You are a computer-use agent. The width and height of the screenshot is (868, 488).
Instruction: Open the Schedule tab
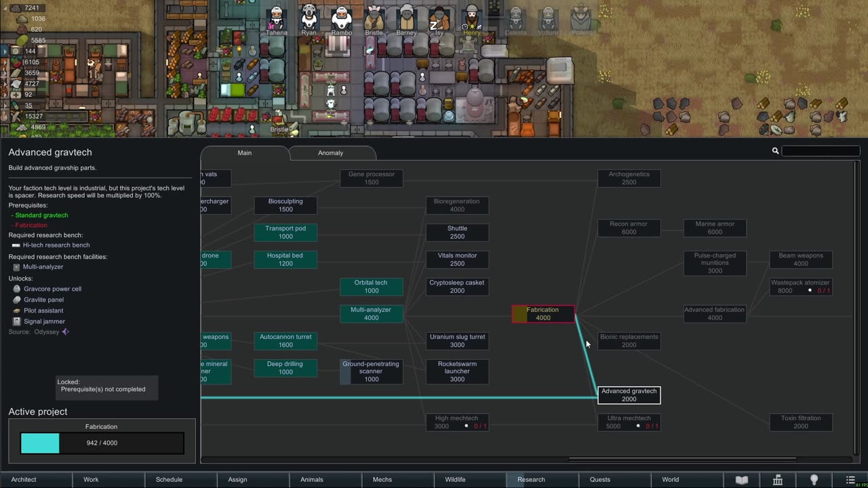(181, 480)
